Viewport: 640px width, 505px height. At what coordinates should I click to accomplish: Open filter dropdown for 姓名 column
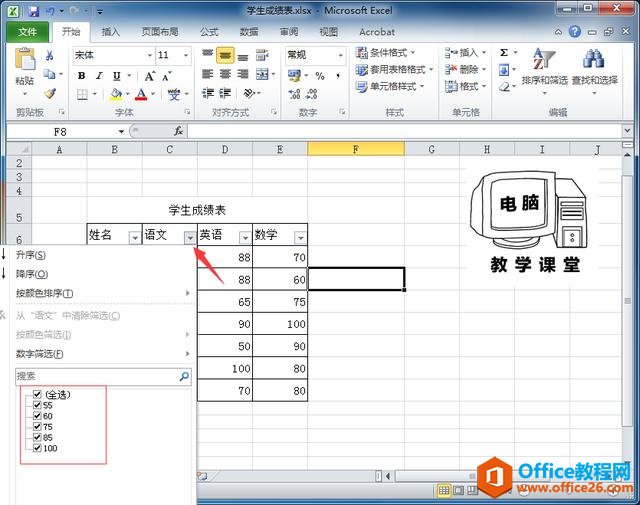135,237
